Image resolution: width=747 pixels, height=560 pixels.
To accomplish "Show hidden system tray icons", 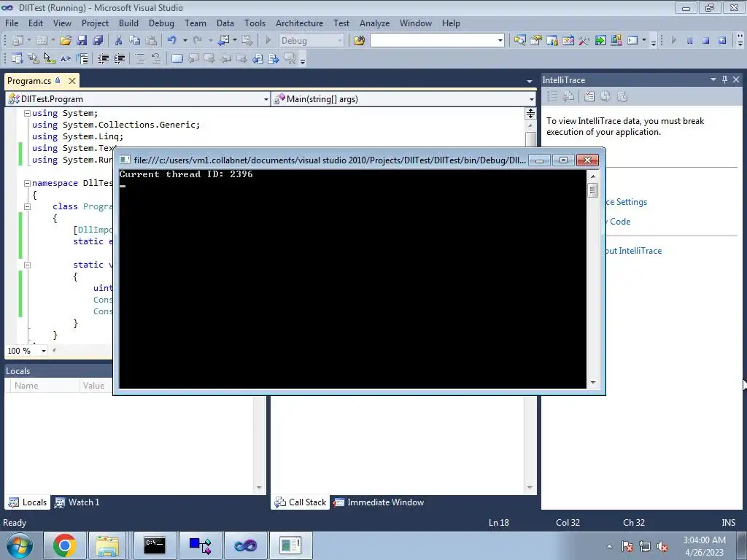I will (609, 546).
